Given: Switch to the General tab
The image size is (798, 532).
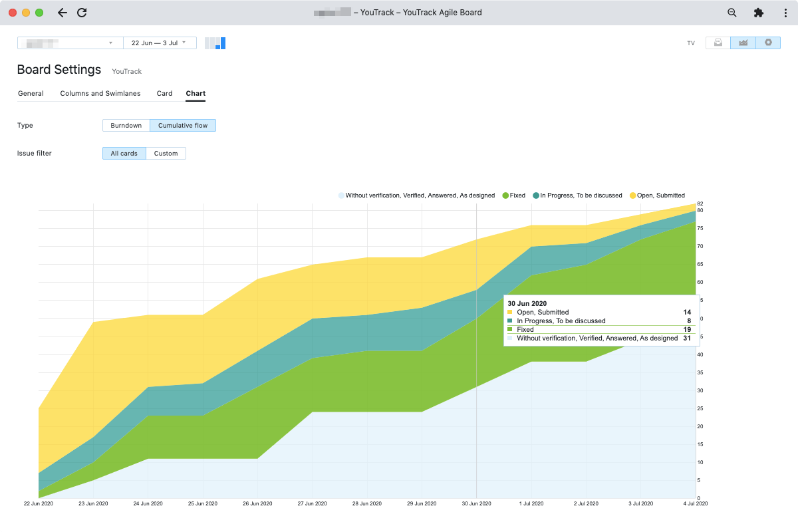Looking at the screenshot, I should tap(31, 94).
